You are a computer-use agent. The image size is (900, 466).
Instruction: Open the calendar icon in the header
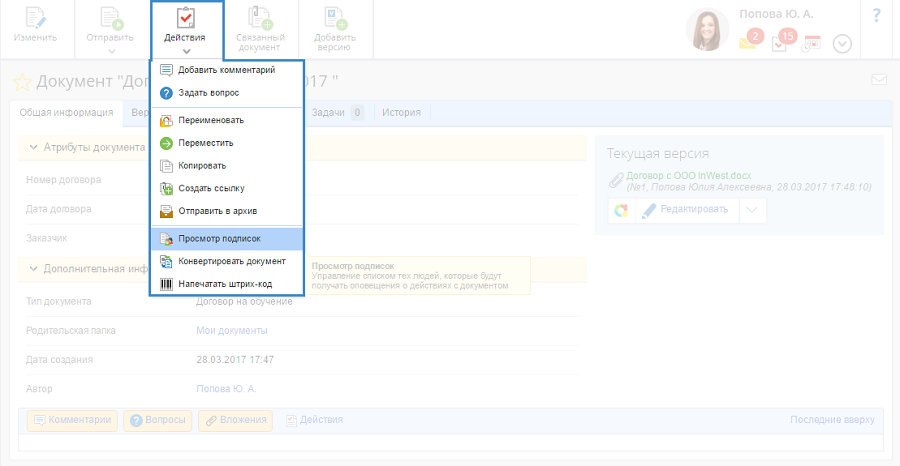[812, 43]
